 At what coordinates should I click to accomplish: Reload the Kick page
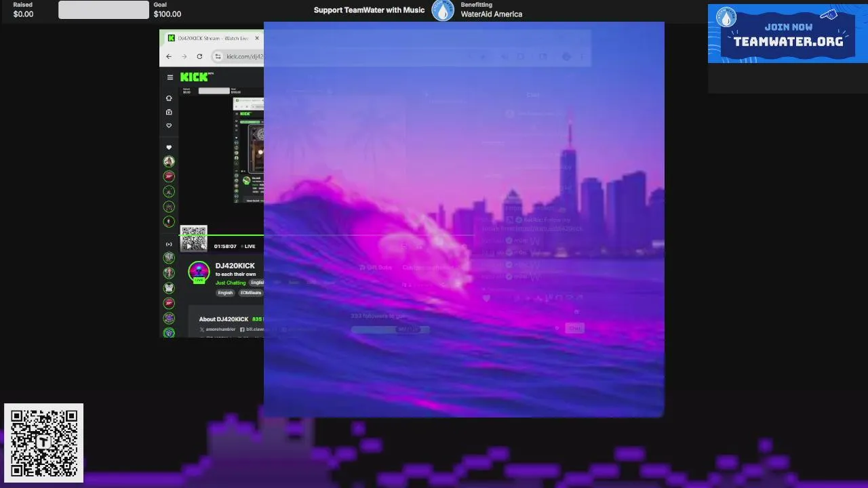tap(199, 56)
